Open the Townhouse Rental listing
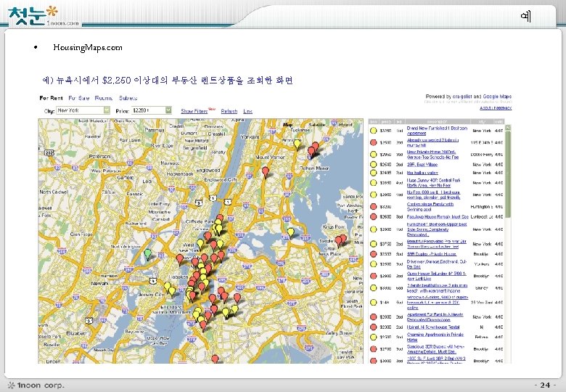Screen dimensions: 566x392 (433, 327)
